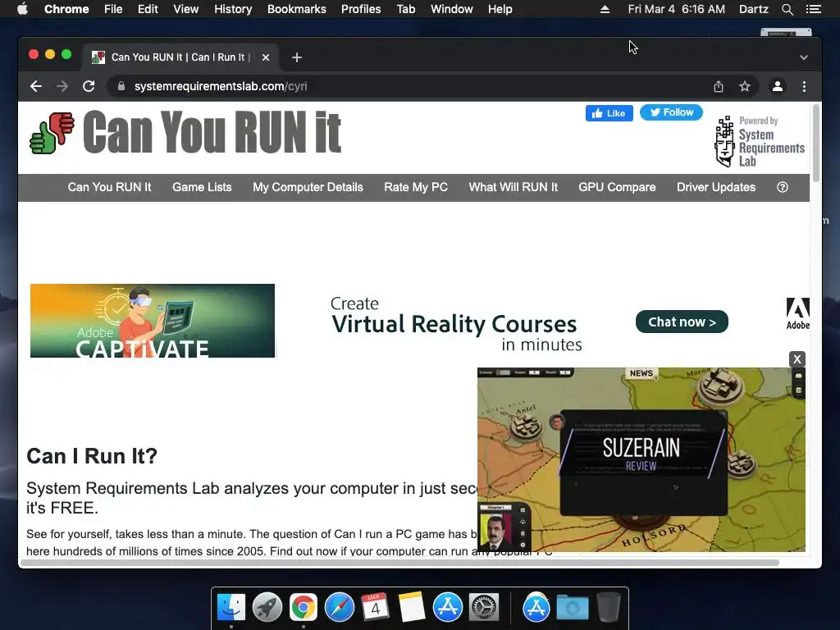Image resolution: width=840 pixels, height=630 pixels.
Task: Open My Computer Details nav item
Action: (x=308, y=187)
